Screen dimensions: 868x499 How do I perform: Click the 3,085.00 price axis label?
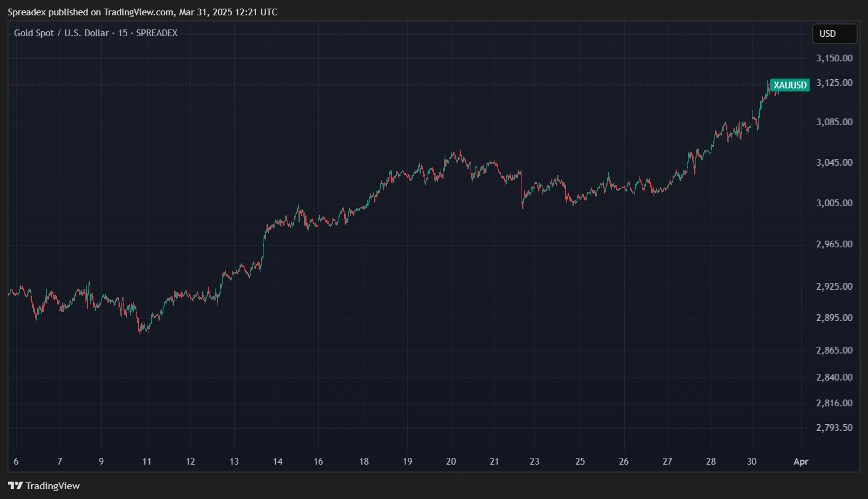(834, 122)
